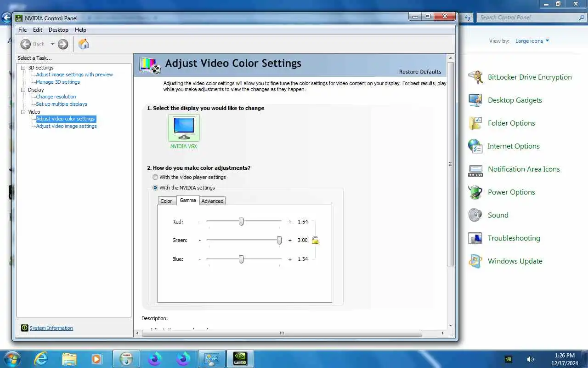Click the horizontal scrollbar left arrow
Image resolution: width=588 pixels, height=368 pixels.
point(138,333)
